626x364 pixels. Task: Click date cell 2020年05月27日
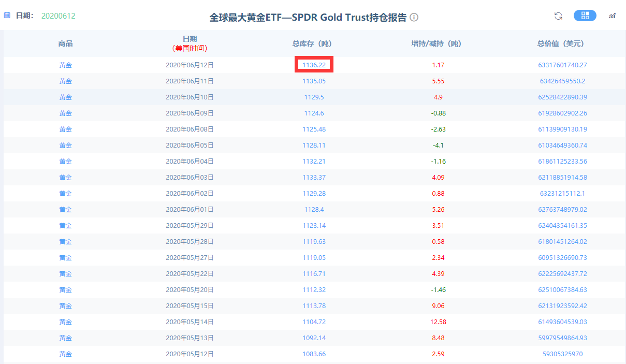(x=190, y=258)
